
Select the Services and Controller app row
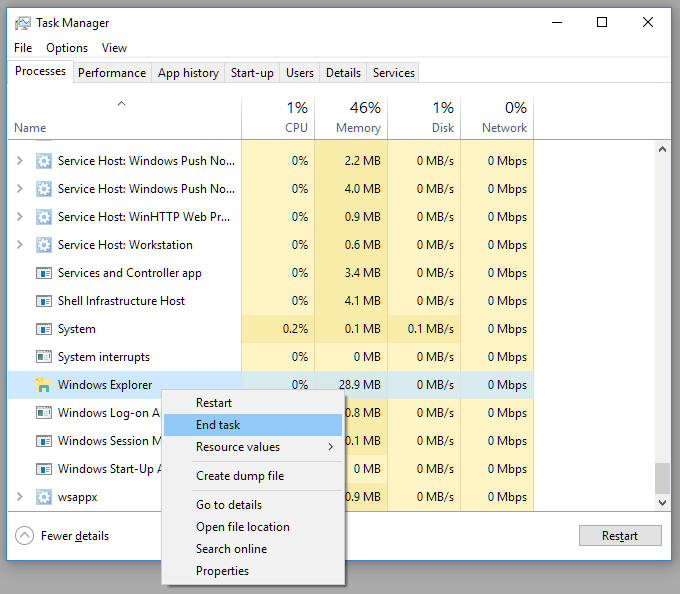coord(271,273)
